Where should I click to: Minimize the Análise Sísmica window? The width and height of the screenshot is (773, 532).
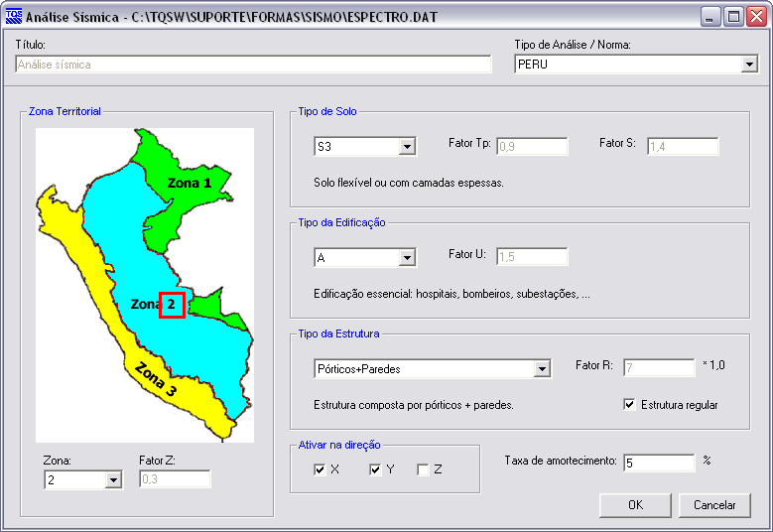(711, 17)
